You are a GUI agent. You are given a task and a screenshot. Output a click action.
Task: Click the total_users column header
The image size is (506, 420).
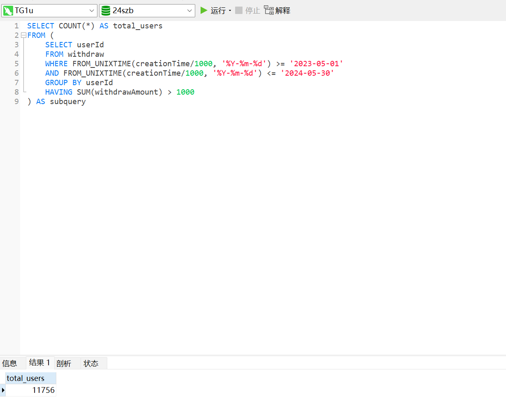pos(31,378)
